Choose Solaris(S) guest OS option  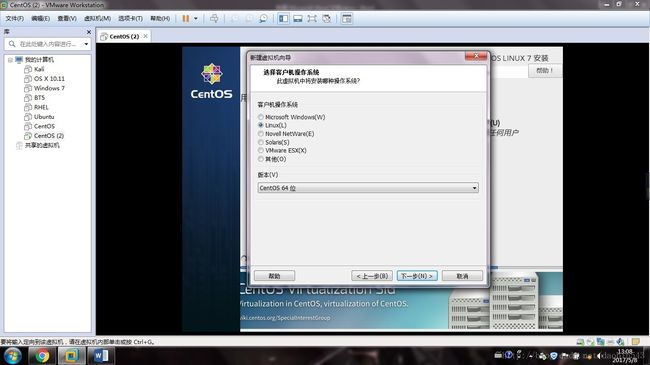point(274,142)
